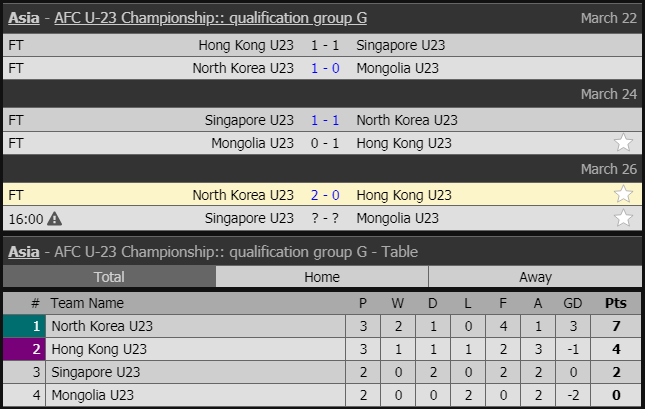Open the 1 - 1 Singapore–North Korea score
Viewport: 645px width, 409px height.
[325, 119]
